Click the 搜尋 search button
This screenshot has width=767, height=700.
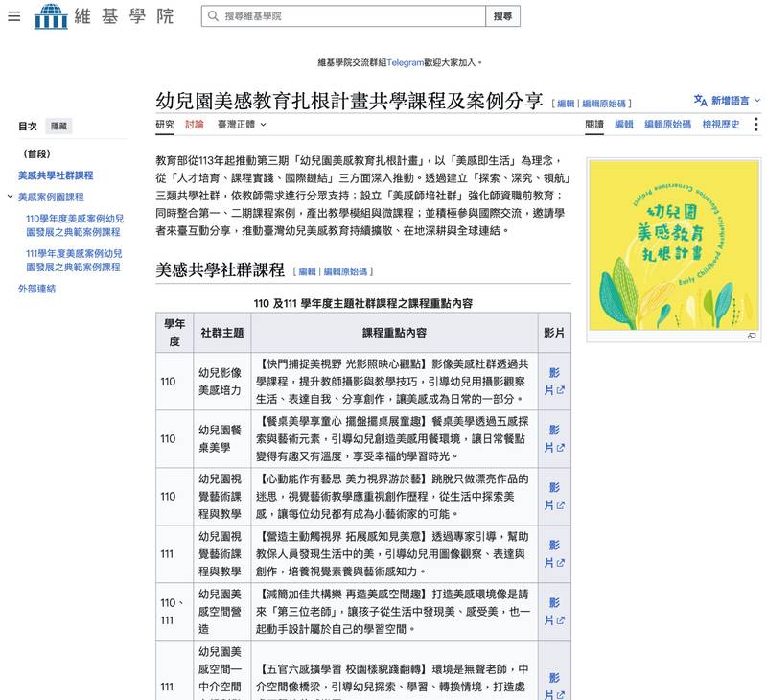pos(502,16)
